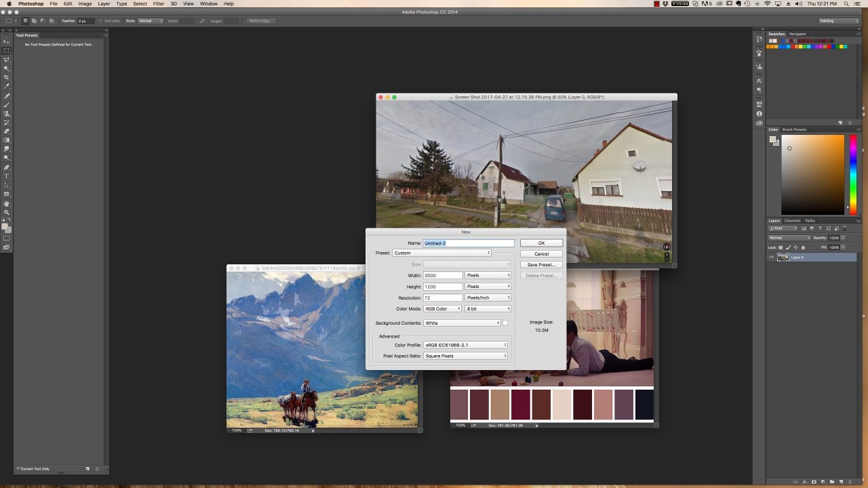Select the Dodge tool
This screenshot has height=488, width=868.
[7, 157]
